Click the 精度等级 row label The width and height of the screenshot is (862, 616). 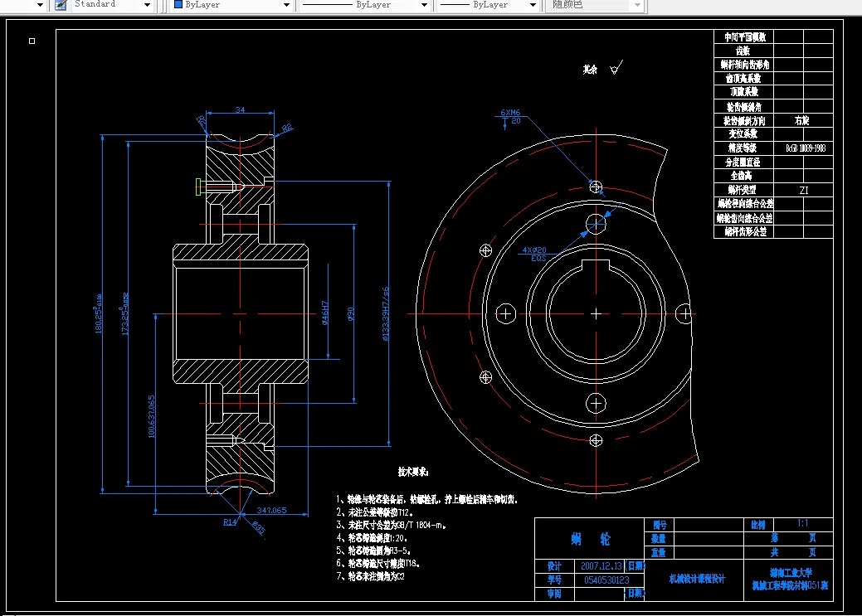click(x=743, y=148)
